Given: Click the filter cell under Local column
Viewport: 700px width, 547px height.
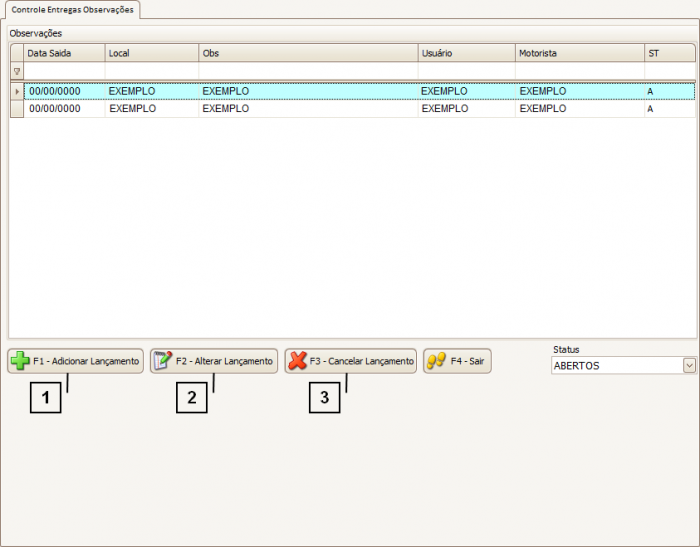Looking at the screenshot, I should (151, 71).
